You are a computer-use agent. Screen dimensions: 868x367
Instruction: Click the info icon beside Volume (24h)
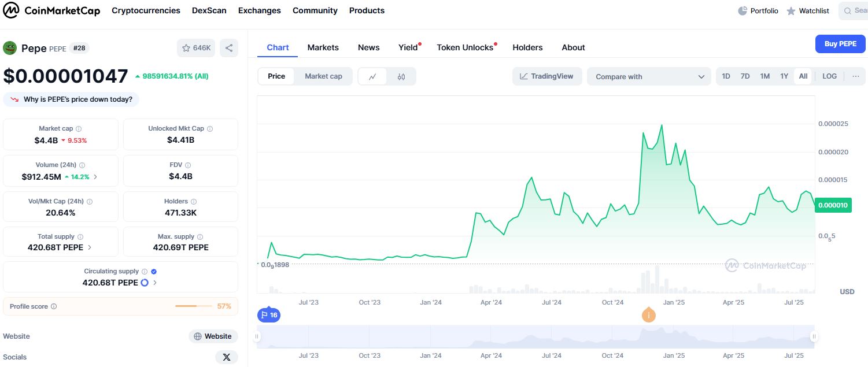(x=82, y=165)
